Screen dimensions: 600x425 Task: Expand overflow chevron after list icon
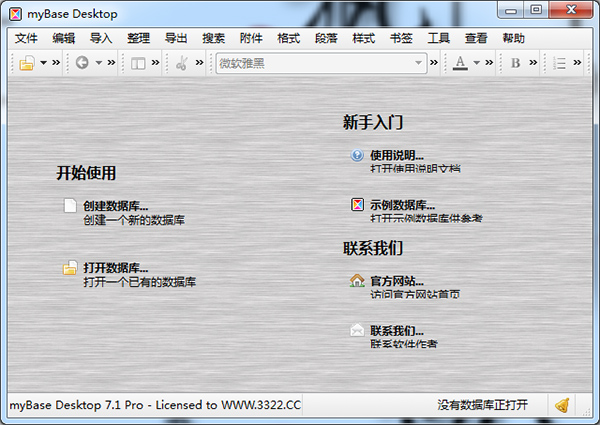tap(577, 62)
